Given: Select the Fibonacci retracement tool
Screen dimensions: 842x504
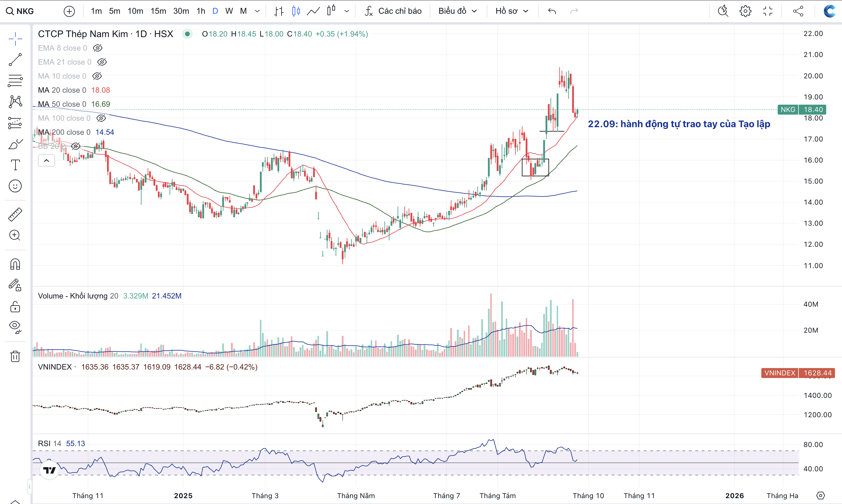Looking at the screenshot, I should pos(15,81).
